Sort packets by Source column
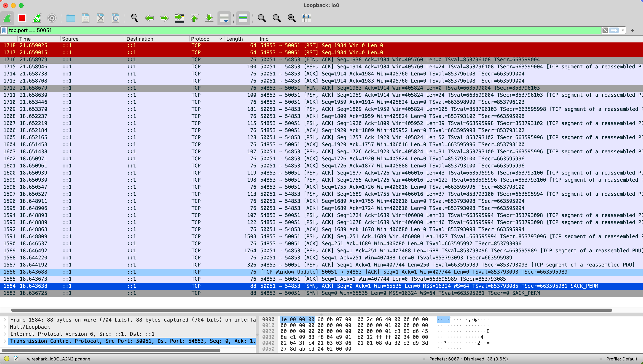 tap(92, 39)
